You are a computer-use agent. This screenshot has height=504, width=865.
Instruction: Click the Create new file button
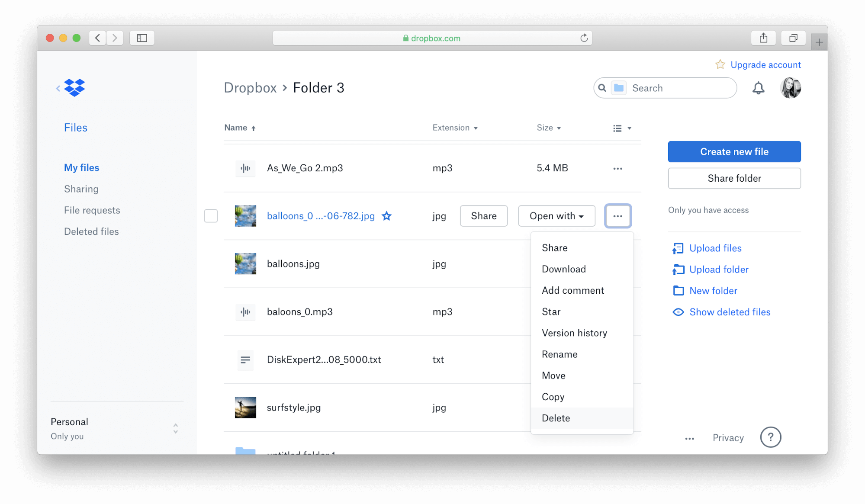point(733,152)
